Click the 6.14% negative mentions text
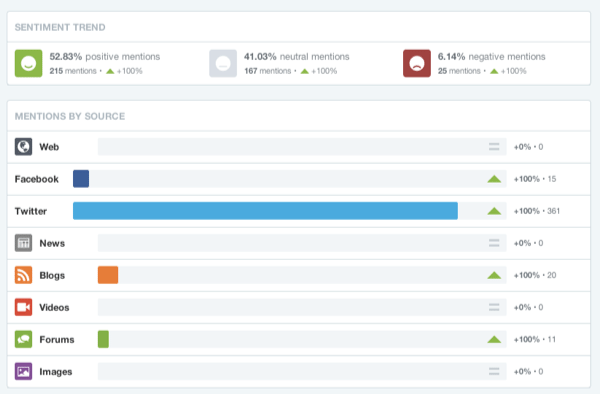This screenshot has width=600, height=394. pos(492,57)
